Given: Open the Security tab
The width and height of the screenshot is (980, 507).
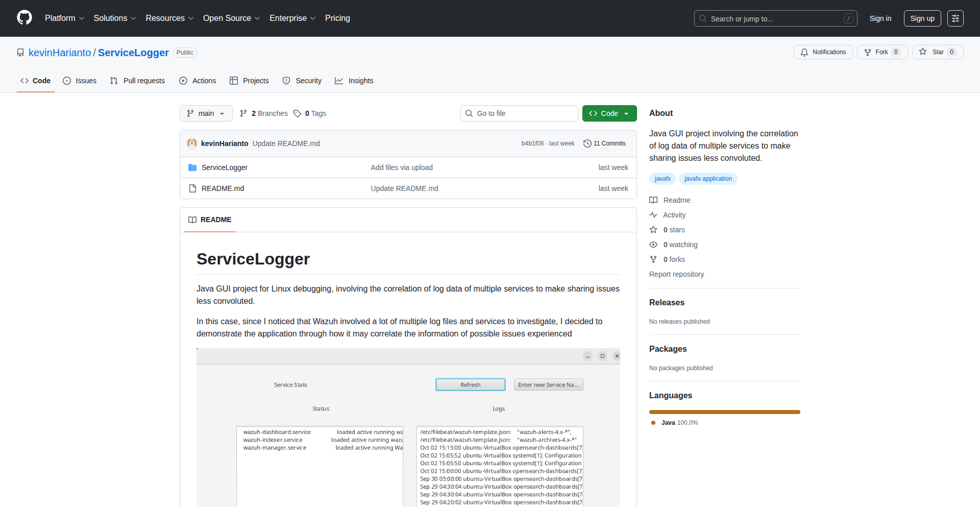Looking at the screenshot, I should (302, 81).
